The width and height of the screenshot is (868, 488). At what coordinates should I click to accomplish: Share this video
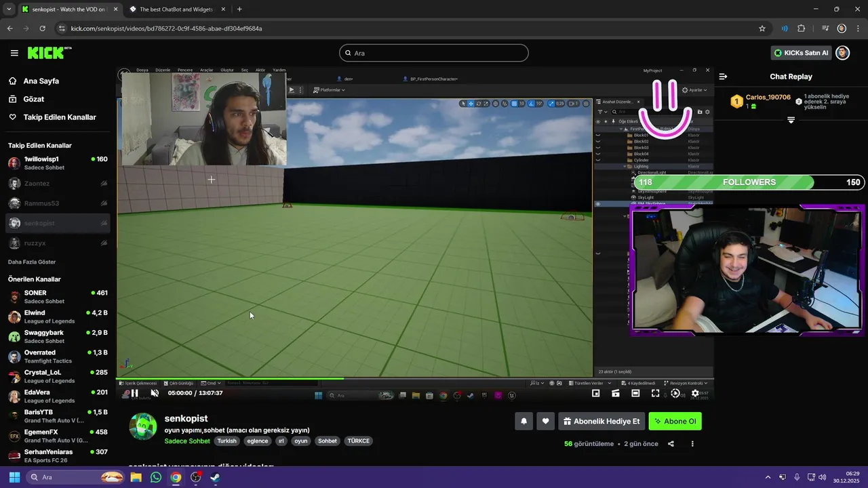click(671, 444)
